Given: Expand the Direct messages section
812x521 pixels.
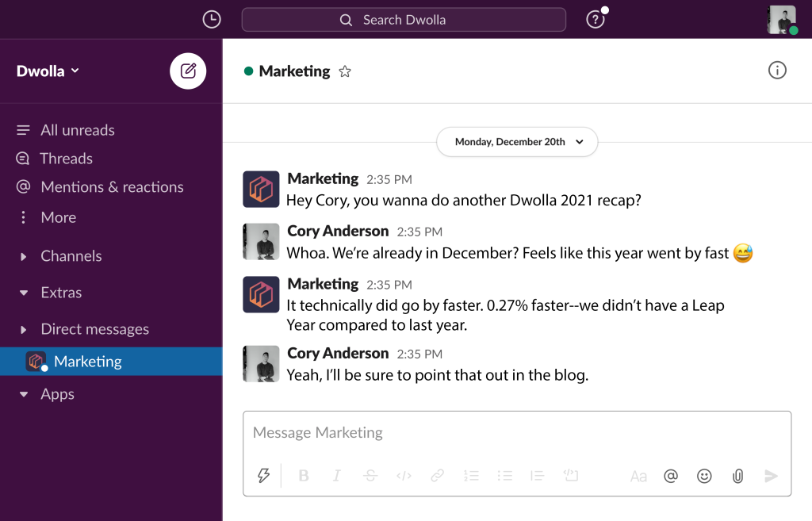Looking at the screenshot, I should 23,329.
